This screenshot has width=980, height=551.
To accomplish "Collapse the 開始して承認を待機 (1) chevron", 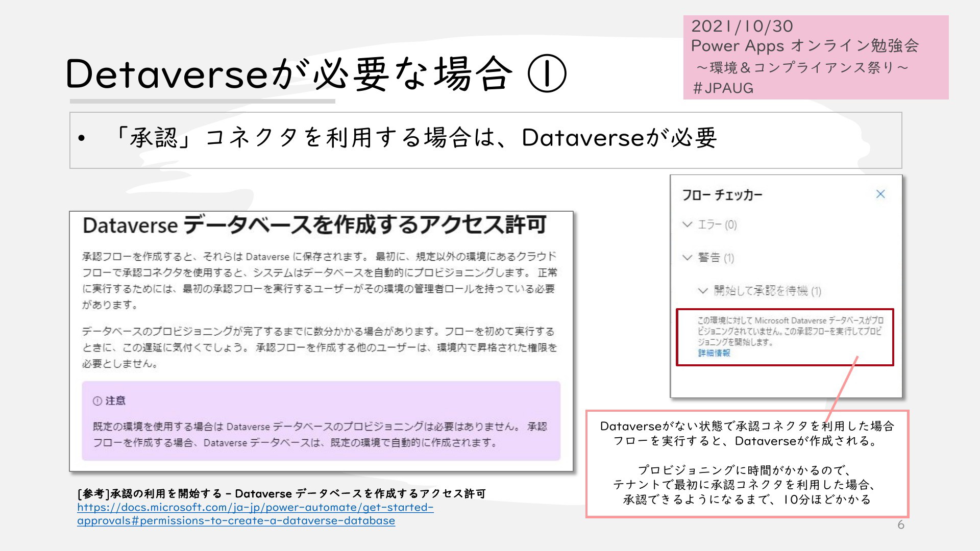I will tap(703, 290).
